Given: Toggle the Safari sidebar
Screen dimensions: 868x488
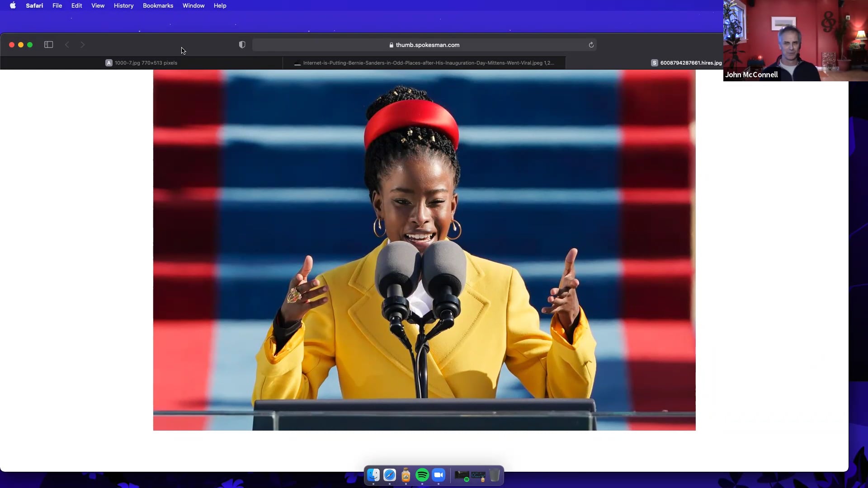Looking at the screenshot, I should tap(48, 45).
